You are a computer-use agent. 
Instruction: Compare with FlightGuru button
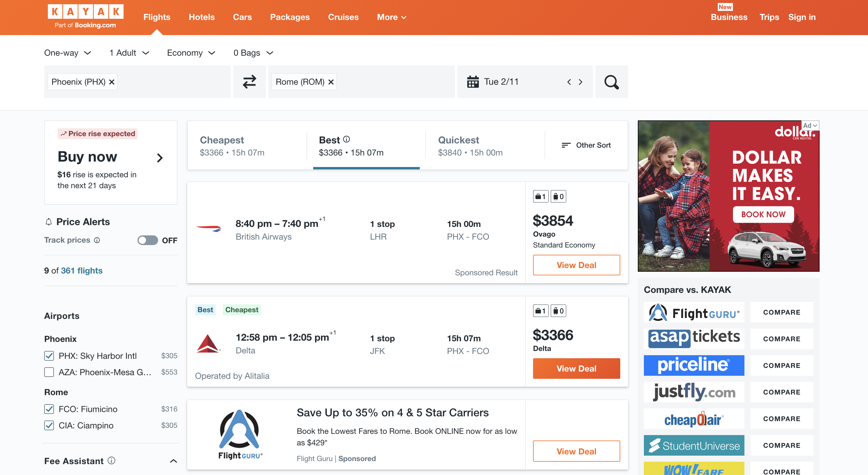[781, 312]
